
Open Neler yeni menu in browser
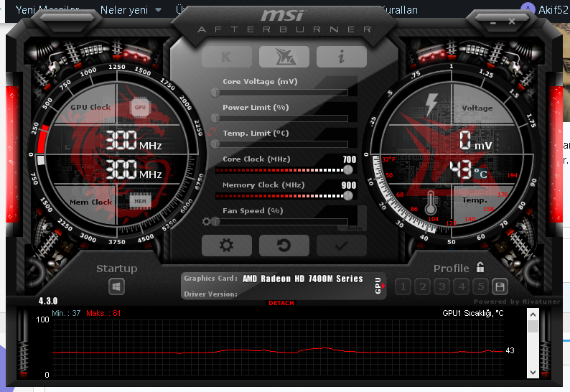pyautogui.click(x=124, y=10)
